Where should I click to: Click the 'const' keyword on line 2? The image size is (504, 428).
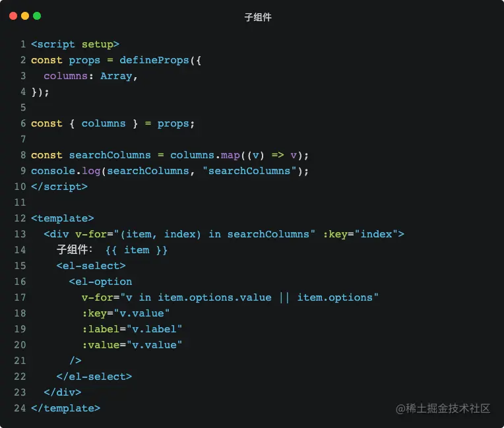[47, 60]
